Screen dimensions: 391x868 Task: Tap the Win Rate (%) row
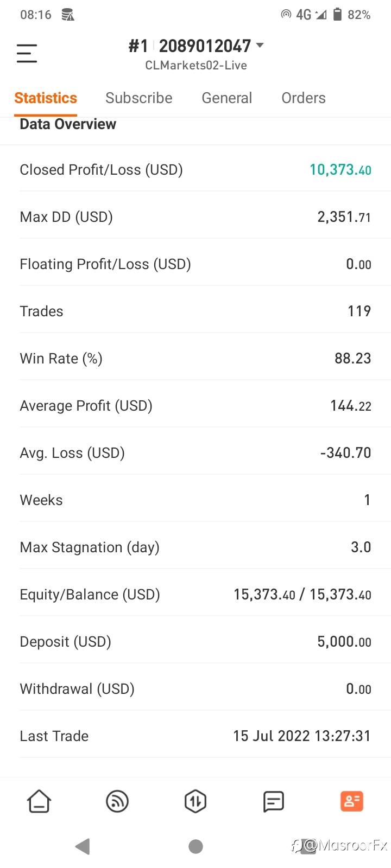tap(195, 359)
